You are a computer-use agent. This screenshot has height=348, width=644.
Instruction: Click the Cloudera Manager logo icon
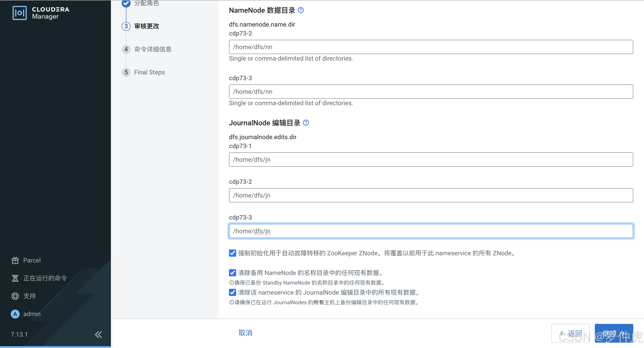(19, 13)
